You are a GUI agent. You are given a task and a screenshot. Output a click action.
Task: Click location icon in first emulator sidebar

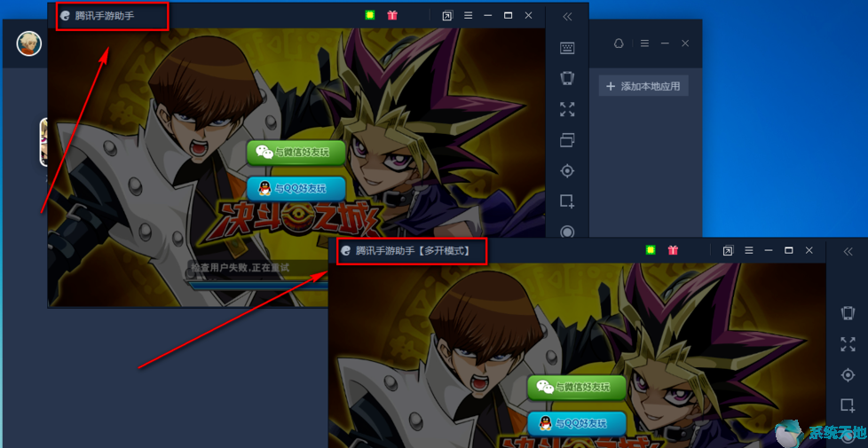pos(567,171)
